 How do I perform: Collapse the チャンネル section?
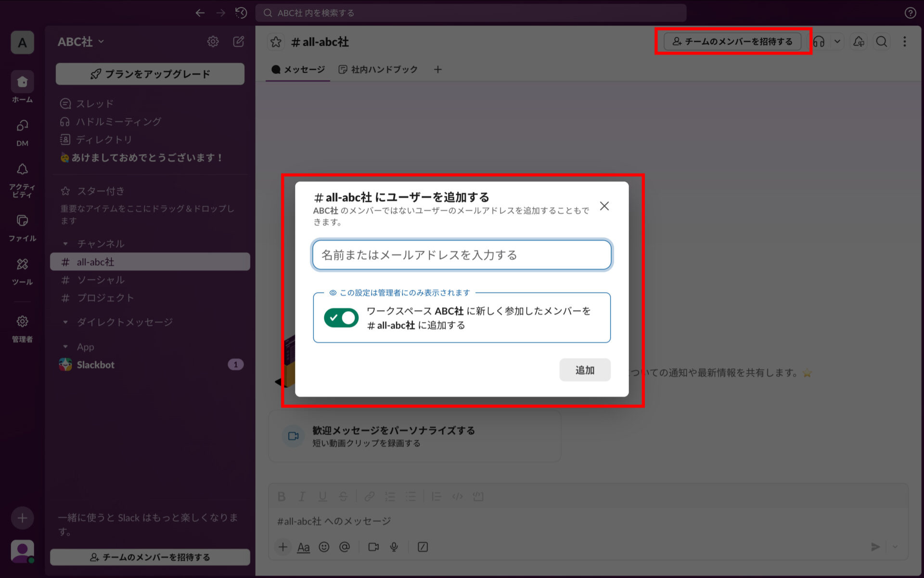65,244
